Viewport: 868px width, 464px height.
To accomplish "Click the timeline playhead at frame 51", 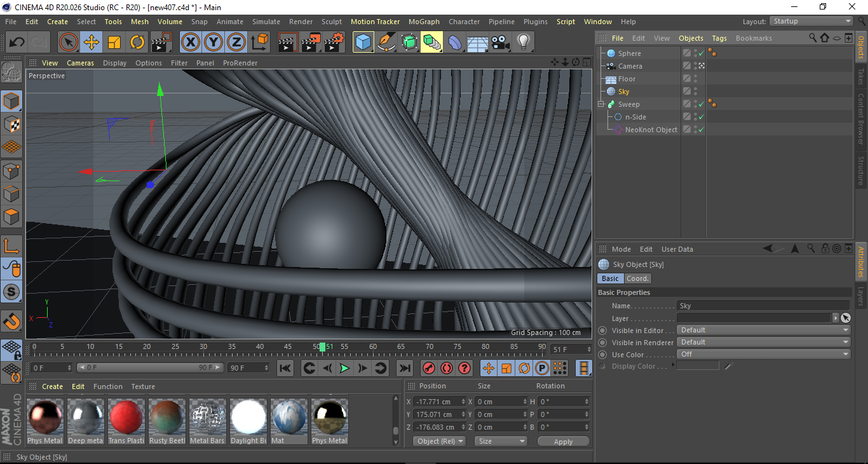I will (323, 347).
